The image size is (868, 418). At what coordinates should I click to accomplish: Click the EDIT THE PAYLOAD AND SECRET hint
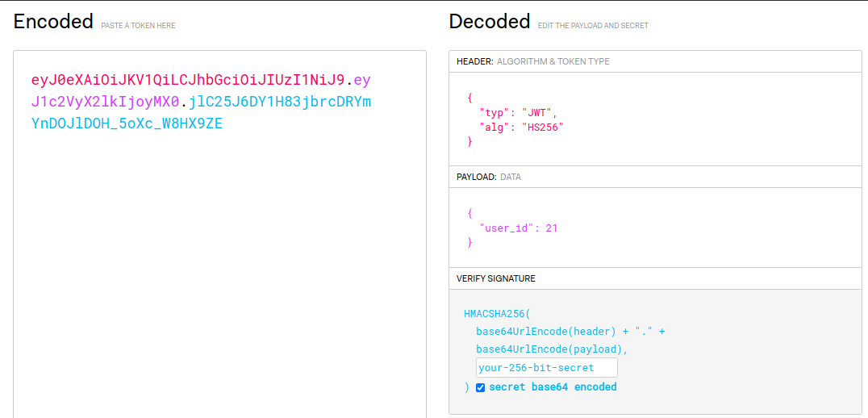593,26
